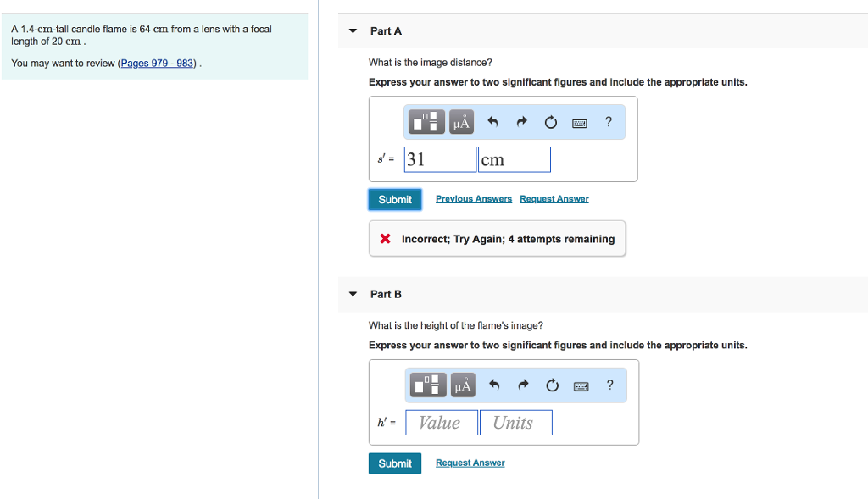Screen dimensions: 868x499
Task: View Previous Answers for Part A
Action: click(474, 198)
